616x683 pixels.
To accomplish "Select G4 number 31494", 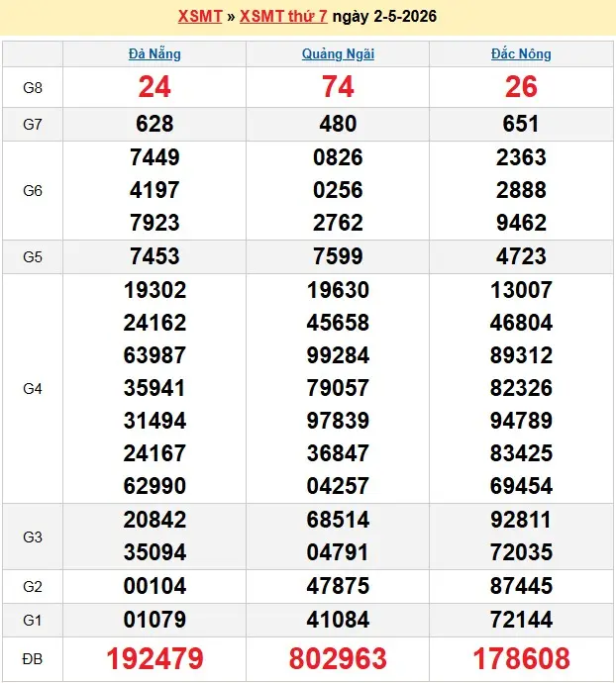I will pyautogui.click(x=154, y=421).
